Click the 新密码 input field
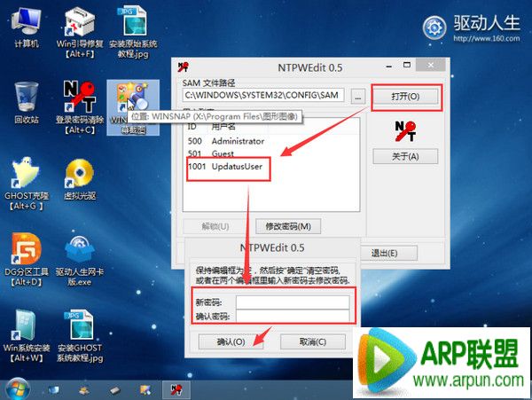 click(x=293, y=302)
